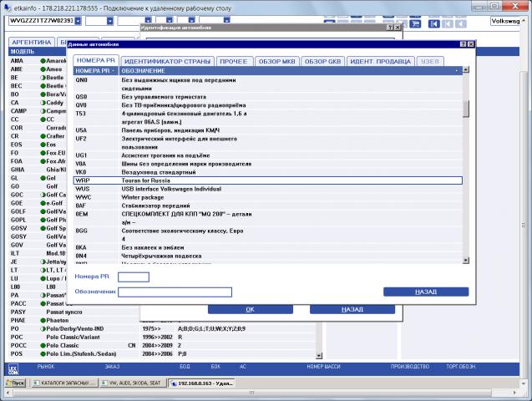Switch to 192.168.0.163 remote taskbar item
The height and width of the screenshot is (401, 532).
pos(202,383)
